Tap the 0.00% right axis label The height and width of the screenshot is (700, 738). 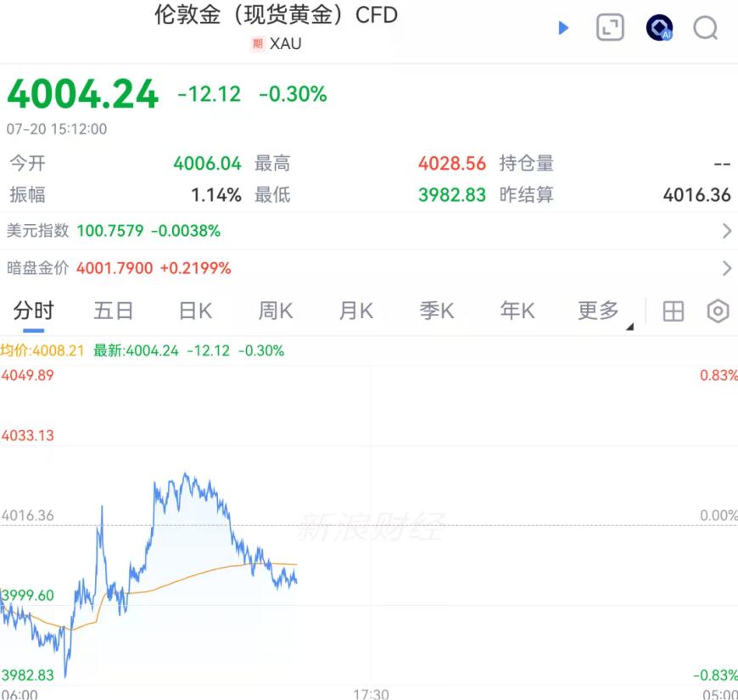[718, 516]
